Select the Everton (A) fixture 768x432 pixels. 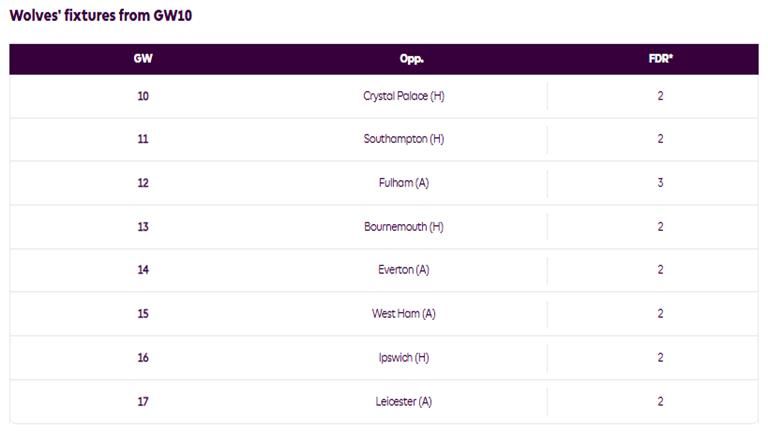coord(403,270)
